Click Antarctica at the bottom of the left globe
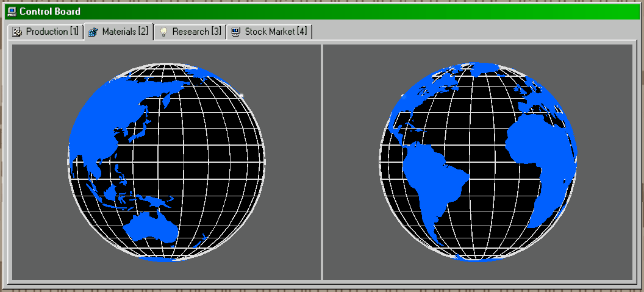 pyautogui.click(x=160, y=258)
